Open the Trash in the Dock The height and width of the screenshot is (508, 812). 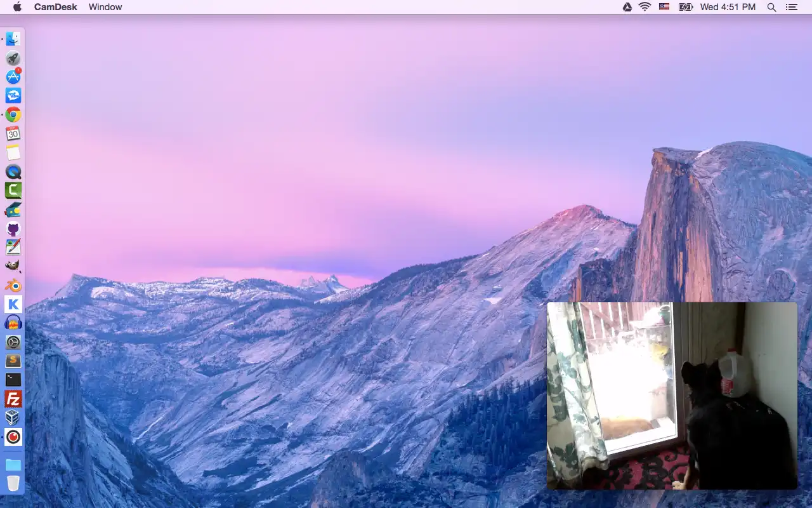13,483
